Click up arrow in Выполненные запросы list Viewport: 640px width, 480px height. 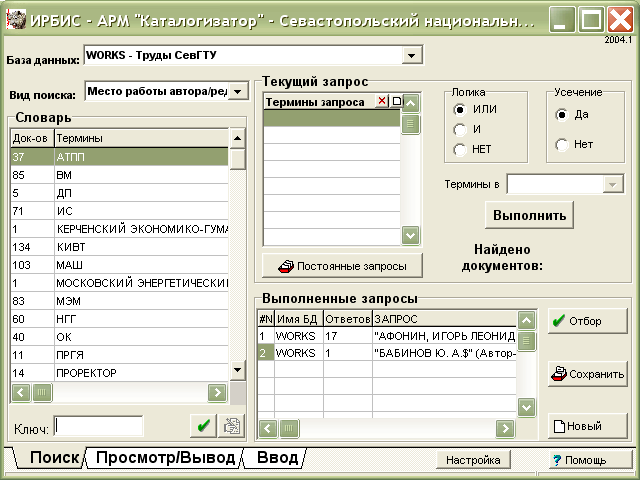[527, 320]
